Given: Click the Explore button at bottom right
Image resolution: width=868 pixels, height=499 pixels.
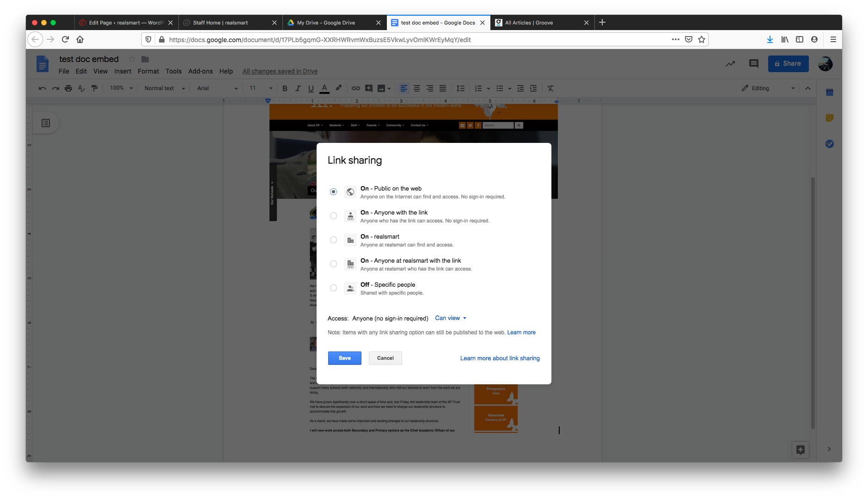Looking at the screenshot, I should 801,450.
